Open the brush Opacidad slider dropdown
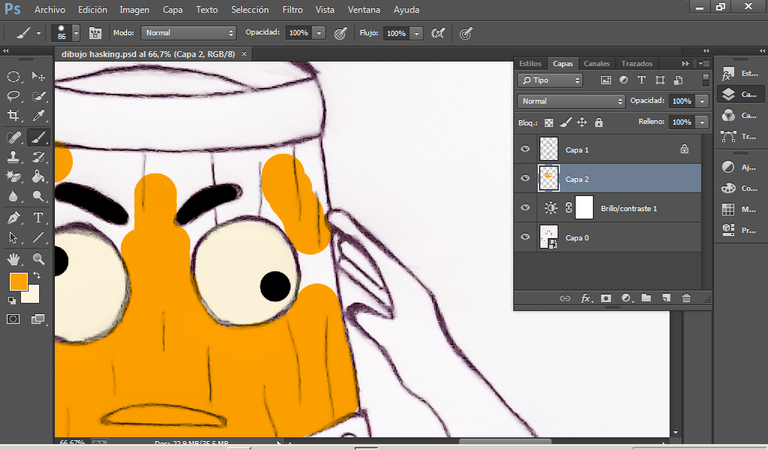This screenshot has width=768, height=450. click(x=319, y=33)
